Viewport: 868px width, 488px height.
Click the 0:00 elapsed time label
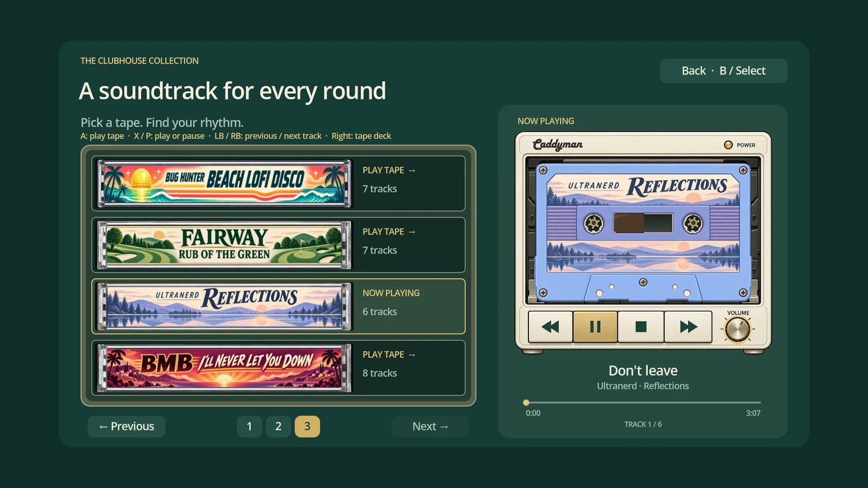[x=533, y=413]
